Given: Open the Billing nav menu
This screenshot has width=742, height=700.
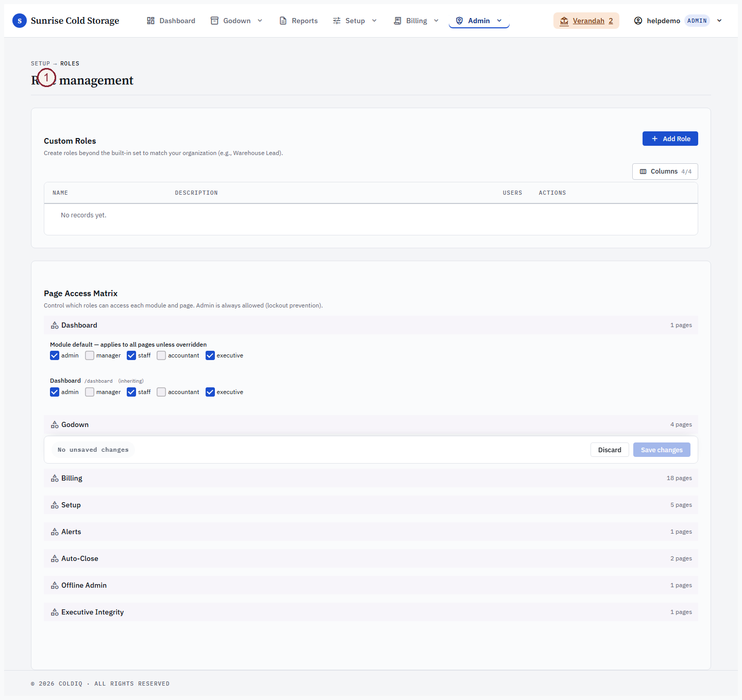Looking at the screenshot, I should coord(416,21).
